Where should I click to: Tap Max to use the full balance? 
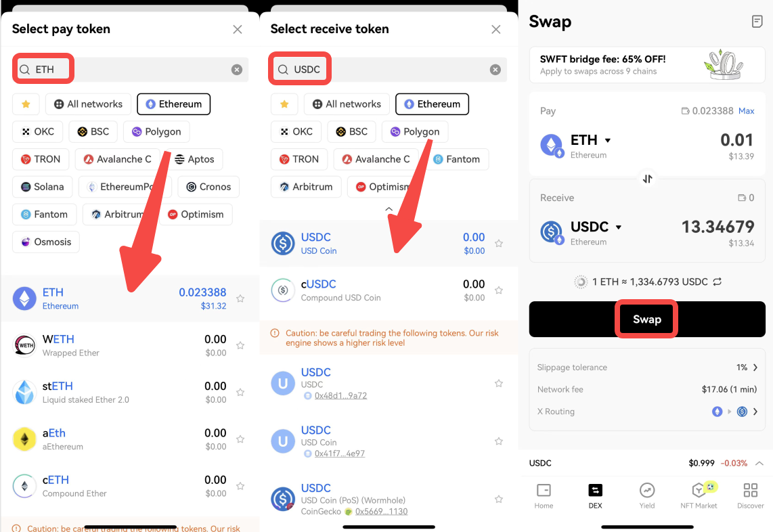(746, 111)
